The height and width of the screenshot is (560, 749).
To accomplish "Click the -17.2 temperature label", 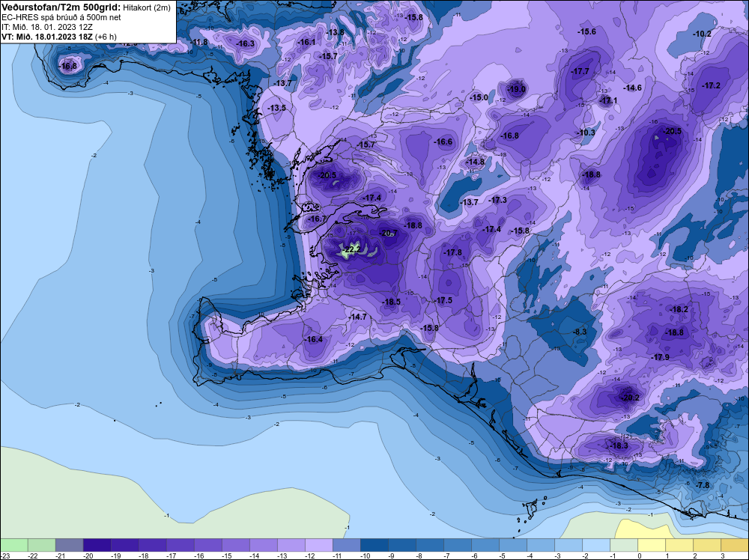I will (712, 85).
